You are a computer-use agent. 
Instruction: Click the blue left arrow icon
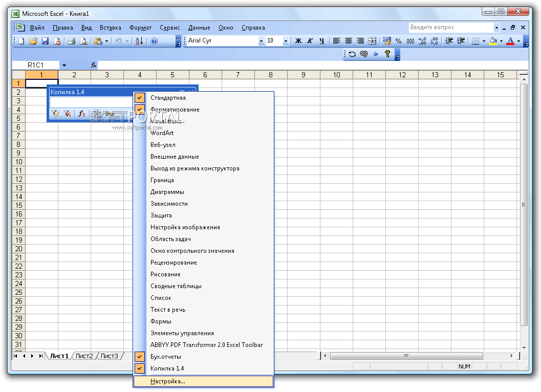pyautogui.click(x=375, y=54)
